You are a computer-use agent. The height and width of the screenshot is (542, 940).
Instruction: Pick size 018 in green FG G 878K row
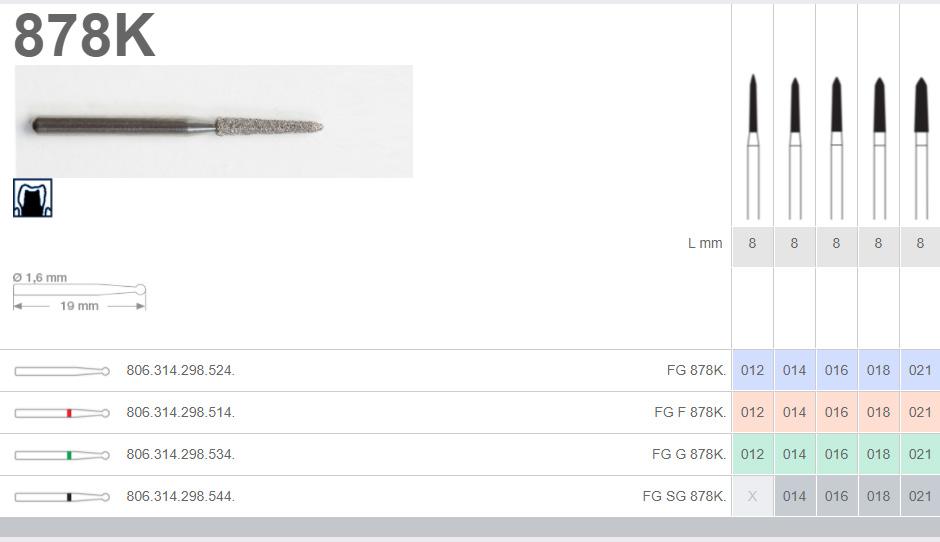point(878,454)
